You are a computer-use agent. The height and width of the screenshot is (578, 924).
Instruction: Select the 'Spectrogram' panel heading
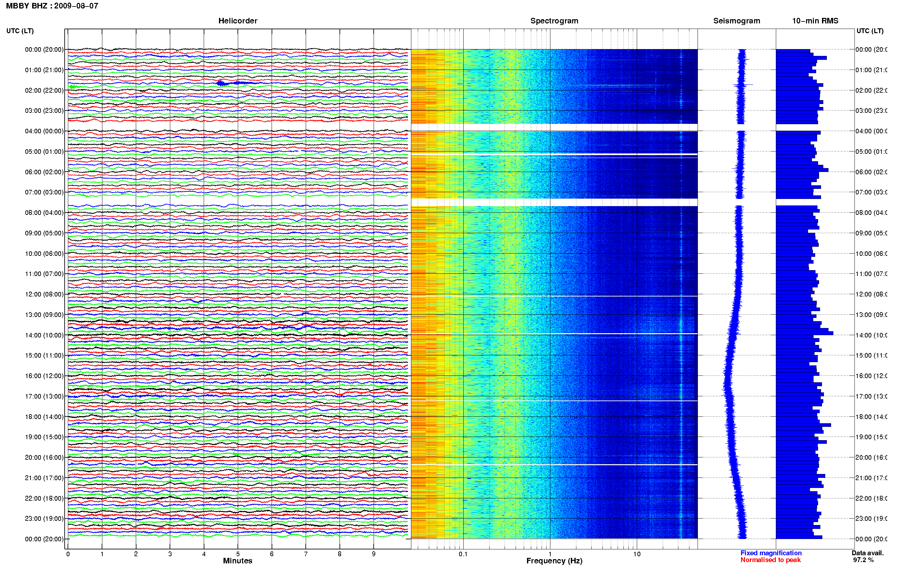coord(554,21)
